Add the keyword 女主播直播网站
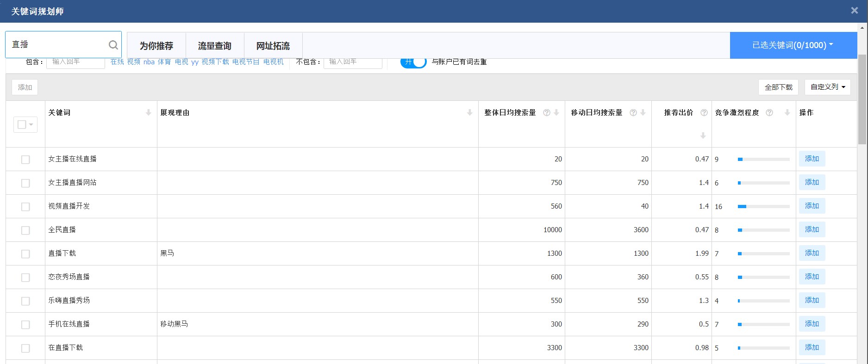Screen dimensions: 868x364 coord(812,182)
